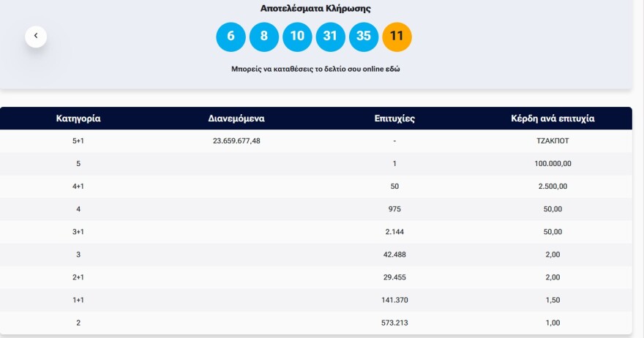
Task: Click the Διανεμόμενα column header
Action: click(x=236, y=119)
